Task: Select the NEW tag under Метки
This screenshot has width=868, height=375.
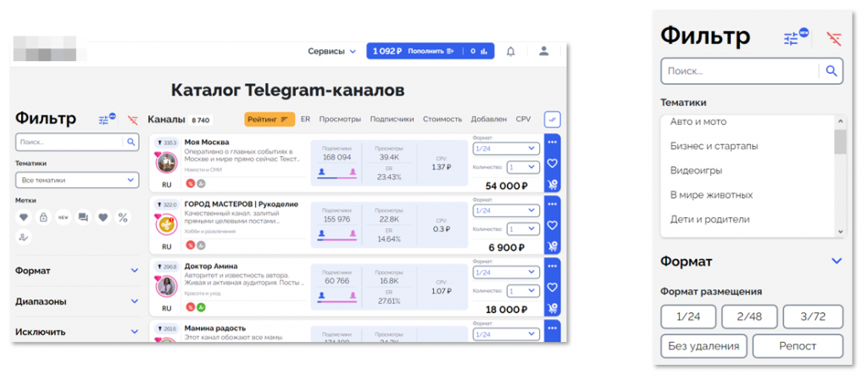Action: (63, 218)
